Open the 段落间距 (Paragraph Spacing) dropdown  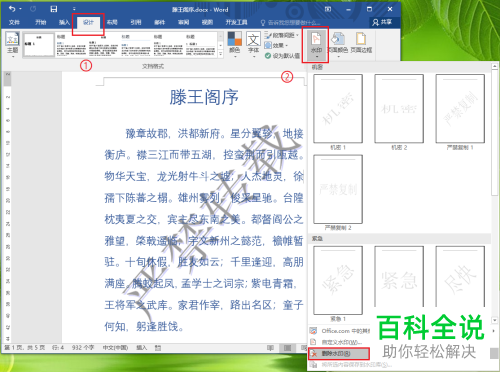coord(282,35)
